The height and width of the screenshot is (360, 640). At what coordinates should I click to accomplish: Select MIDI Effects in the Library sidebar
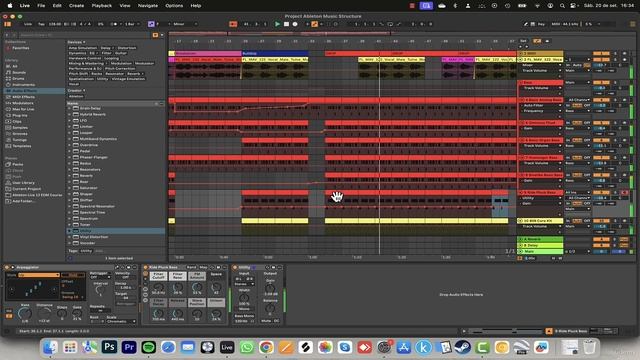23,97
